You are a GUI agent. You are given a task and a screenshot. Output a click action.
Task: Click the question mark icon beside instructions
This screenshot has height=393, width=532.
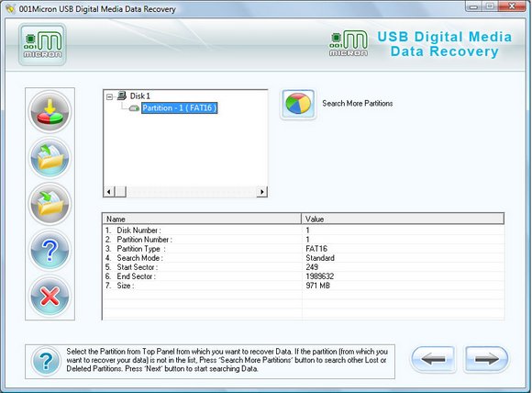pyautogui.click(x=46, y=362)
